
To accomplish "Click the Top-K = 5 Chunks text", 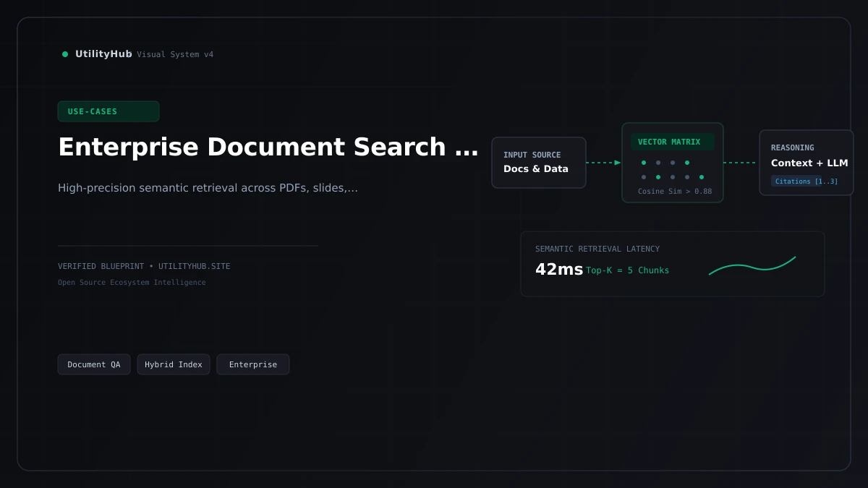I will click(628, 270).
